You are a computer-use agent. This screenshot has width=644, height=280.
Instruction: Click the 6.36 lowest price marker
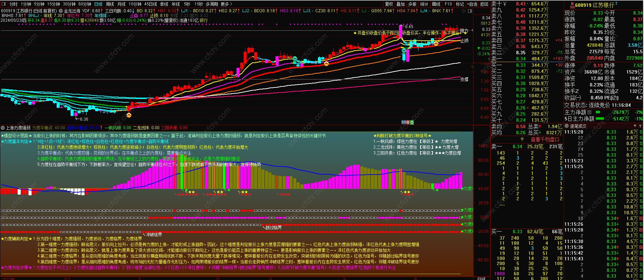pyautogui.click(x=82, y=119)
